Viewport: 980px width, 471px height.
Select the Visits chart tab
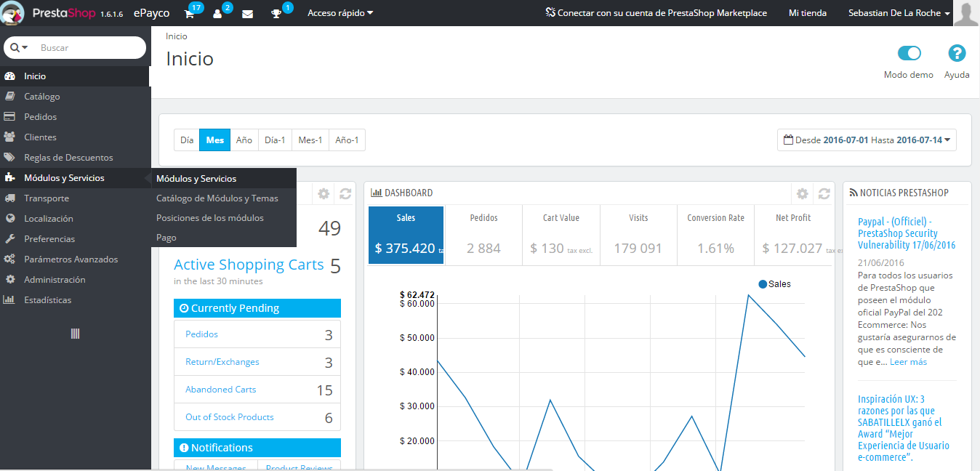coord(638,235)
